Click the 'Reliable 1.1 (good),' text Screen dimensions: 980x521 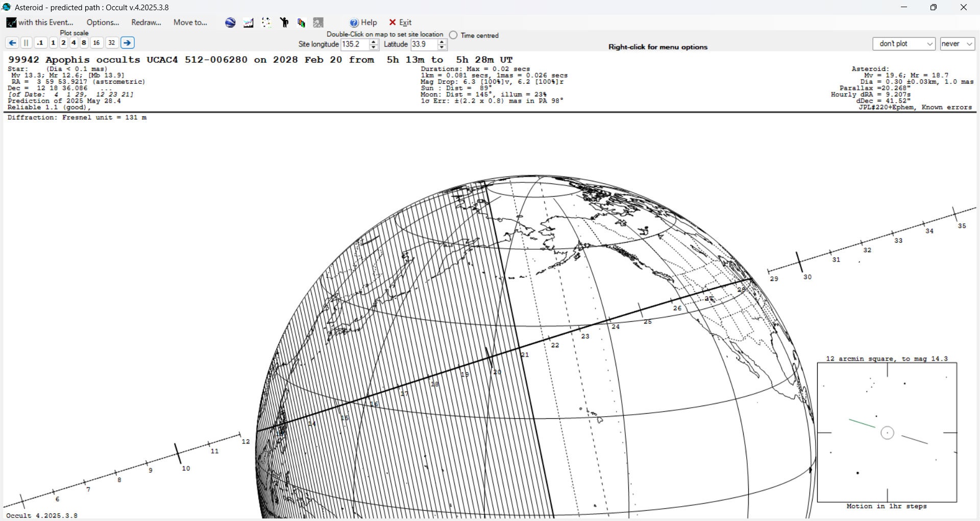click(49, 107)
